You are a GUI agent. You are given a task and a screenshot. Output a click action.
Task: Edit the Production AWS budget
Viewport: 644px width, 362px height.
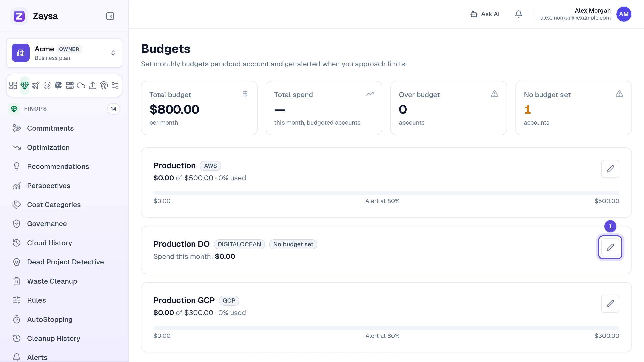click(610, 169)
